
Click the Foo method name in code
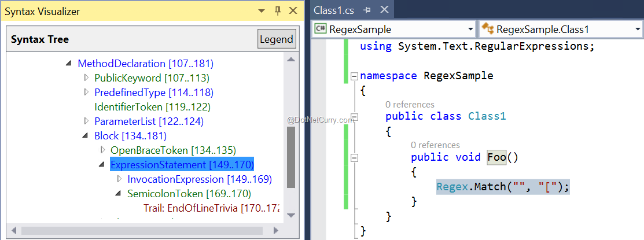pyautogui.click(x=496, y=157)
